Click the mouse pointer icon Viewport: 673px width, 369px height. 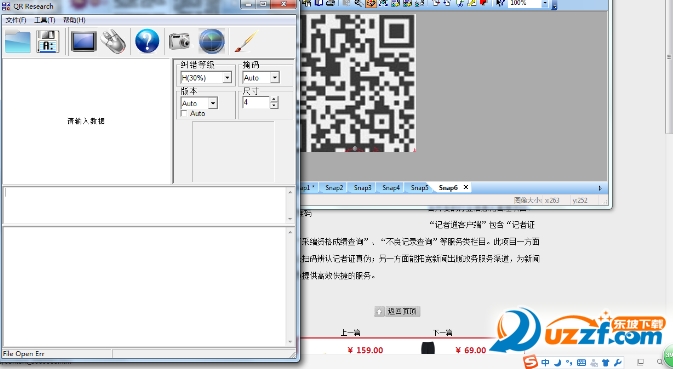pyautogui.click(x=114, y=42)
